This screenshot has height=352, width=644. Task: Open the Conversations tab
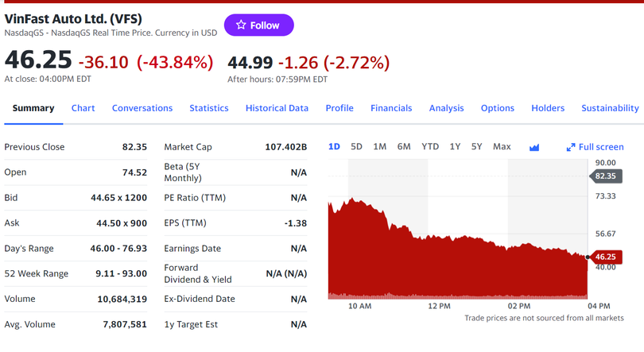[142, 108]
